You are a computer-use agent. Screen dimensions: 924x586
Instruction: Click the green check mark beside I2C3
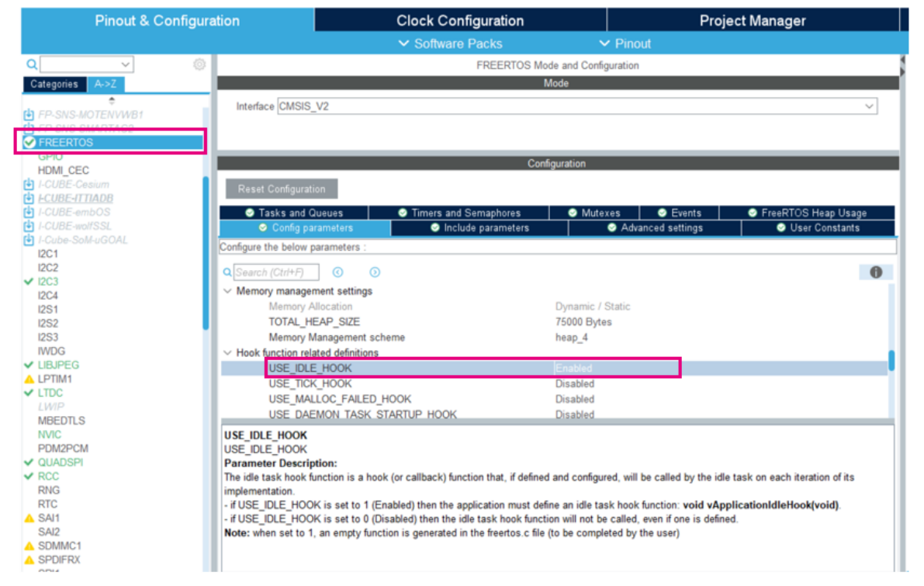[x=28, y=282]
